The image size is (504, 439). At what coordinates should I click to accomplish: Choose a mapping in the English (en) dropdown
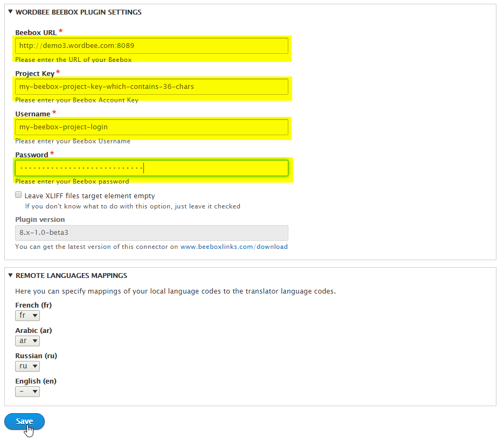(x=27, y=392)
